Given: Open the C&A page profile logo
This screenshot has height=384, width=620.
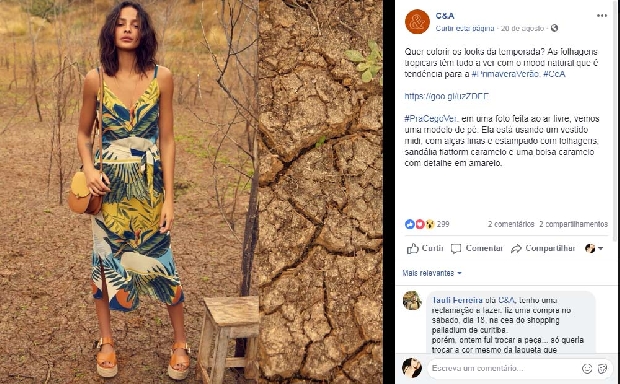Looking at the screenshot, I should click(417, 22).
